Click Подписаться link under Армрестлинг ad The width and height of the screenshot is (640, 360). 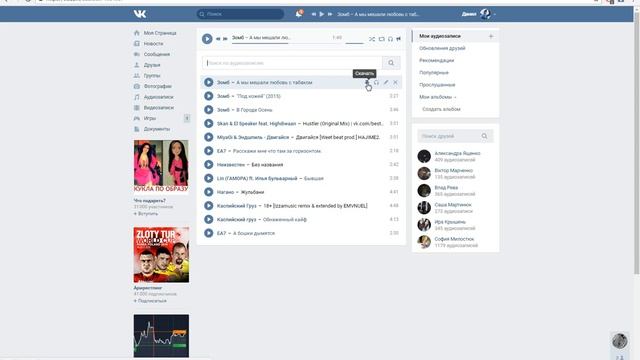[x=150, y=301]
